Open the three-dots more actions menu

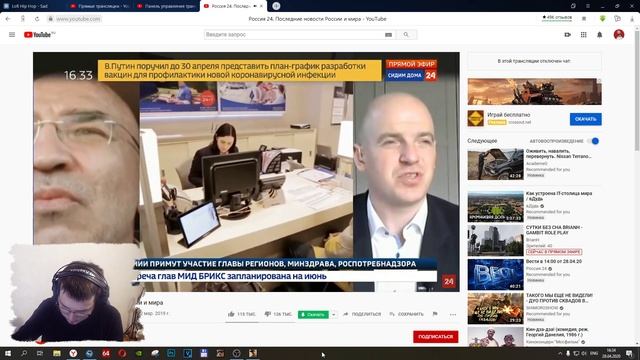[x=453, y=315]
